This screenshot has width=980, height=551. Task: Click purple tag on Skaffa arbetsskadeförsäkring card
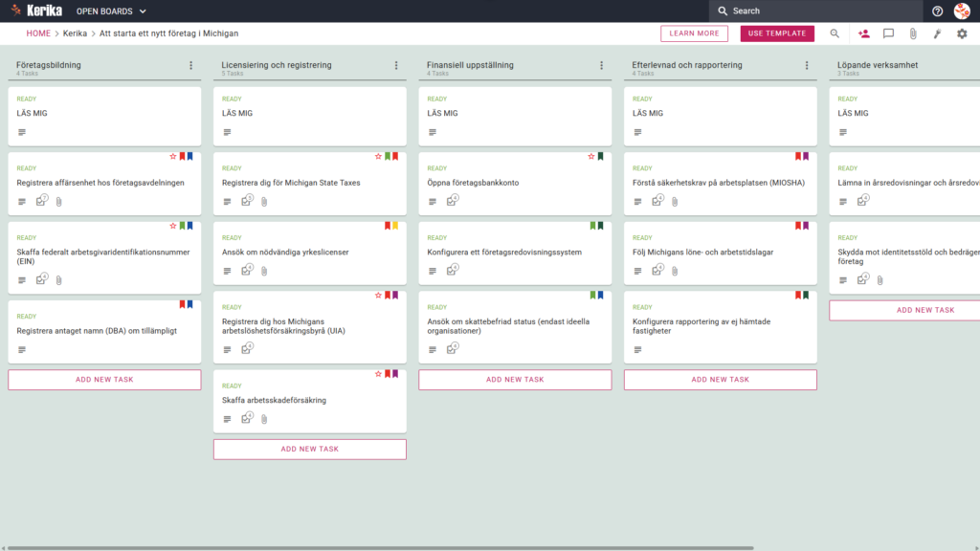coord(395,374)
